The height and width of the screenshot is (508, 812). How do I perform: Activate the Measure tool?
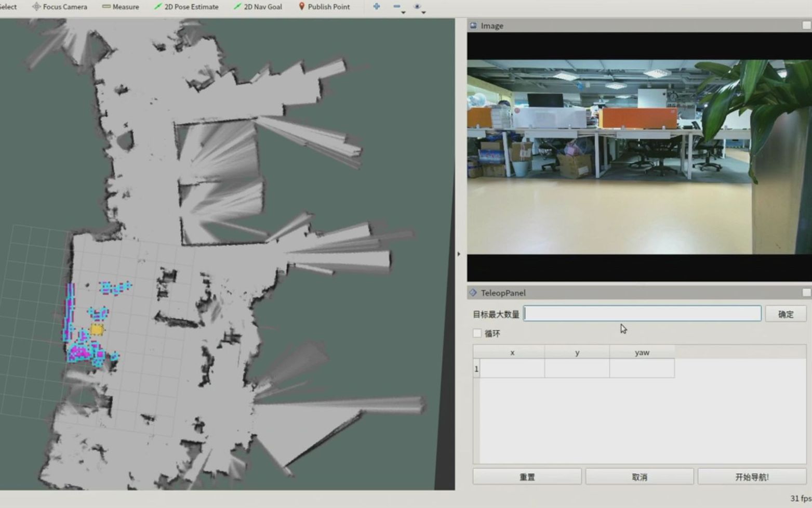(x=121, y=7)
